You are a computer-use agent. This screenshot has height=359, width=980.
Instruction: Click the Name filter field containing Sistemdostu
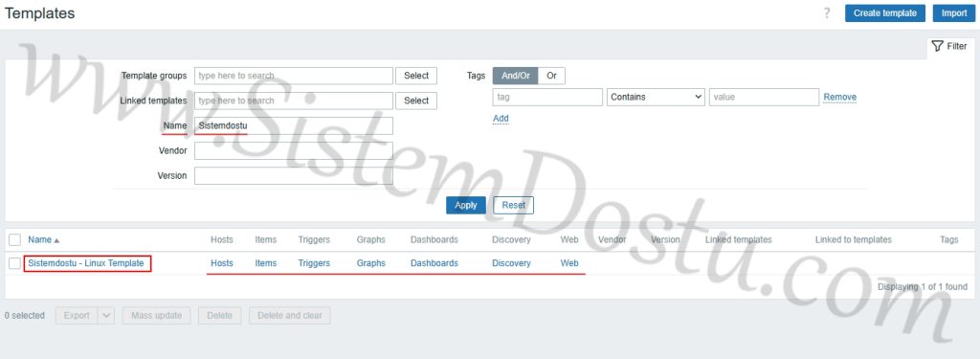pyautogui.click(x=294, y=125)
